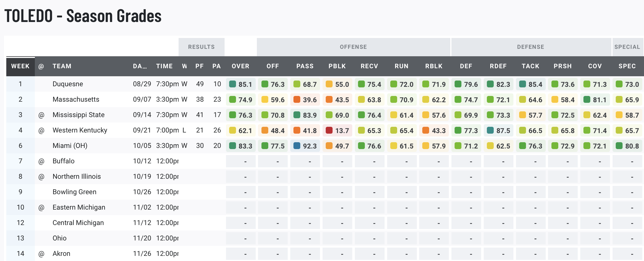Image resolution: width=644 pixels, height=261 pixels.
Task: Open the Bowling Green matchup row
Action: click(74, 192)
